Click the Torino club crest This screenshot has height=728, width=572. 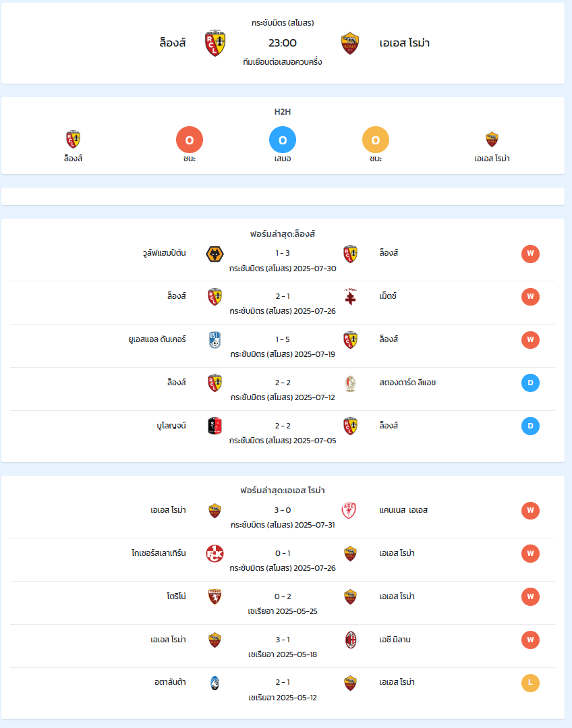click(214, 596)
